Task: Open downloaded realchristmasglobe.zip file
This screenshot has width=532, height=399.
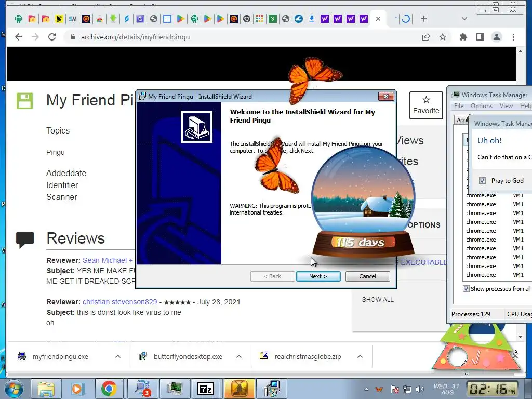Action: pyautogui.click(x=308, y=356)
